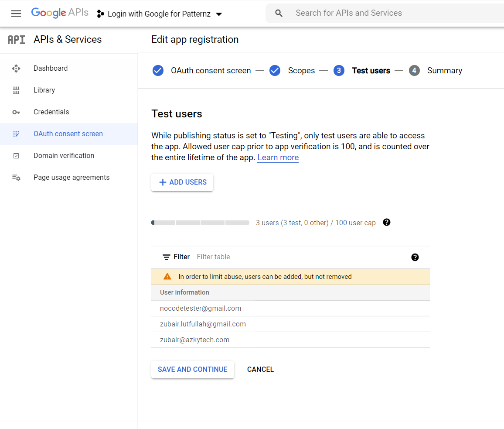Open the Learn more link
This screenshot has width=504, height=429.
point(278,158)
